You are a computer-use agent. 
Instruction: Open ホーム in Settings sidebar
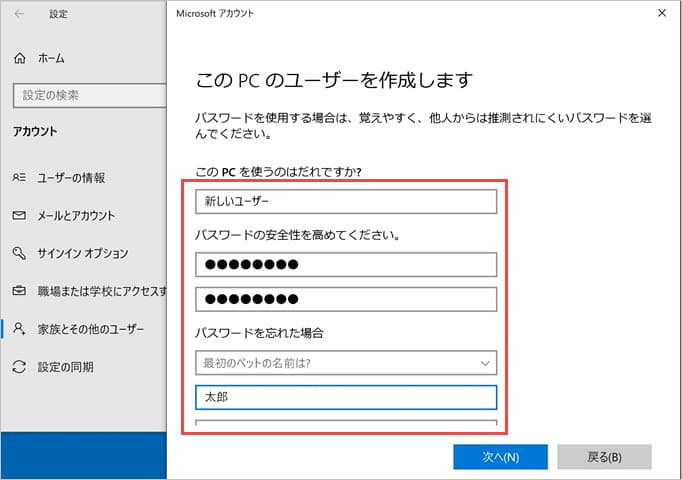(51, 58)
